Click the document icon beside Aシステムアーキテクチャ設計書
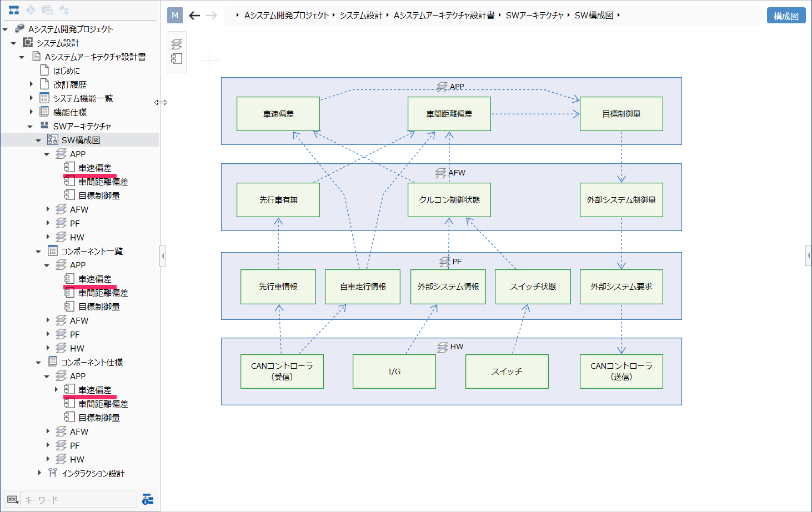812x512 pixels. coord(36,56)
